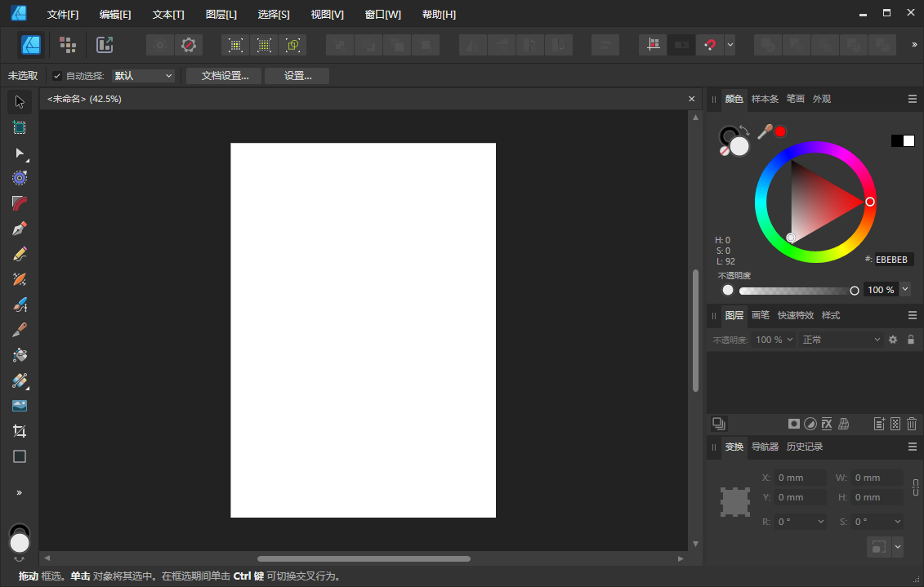Select the Place Image tool
924x587 pixels.
[20, 406]
